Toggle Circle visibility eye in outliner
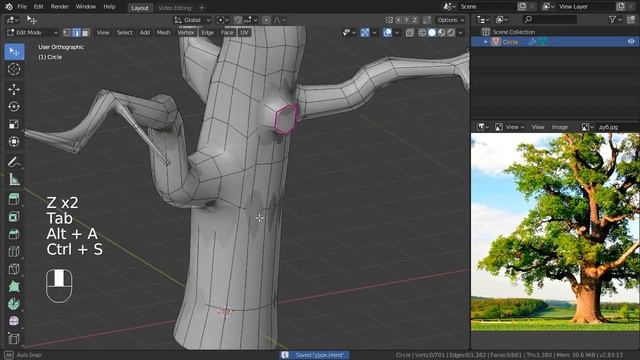 coord(631,42)
